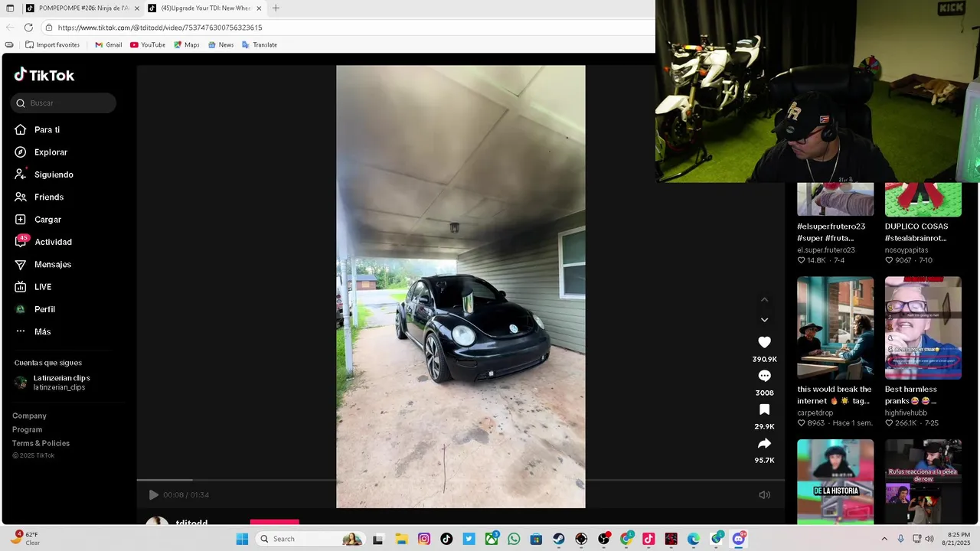Open the carpetdrop video thumbnail
Viewport: 980px width, 551px height.
point(835,328)
